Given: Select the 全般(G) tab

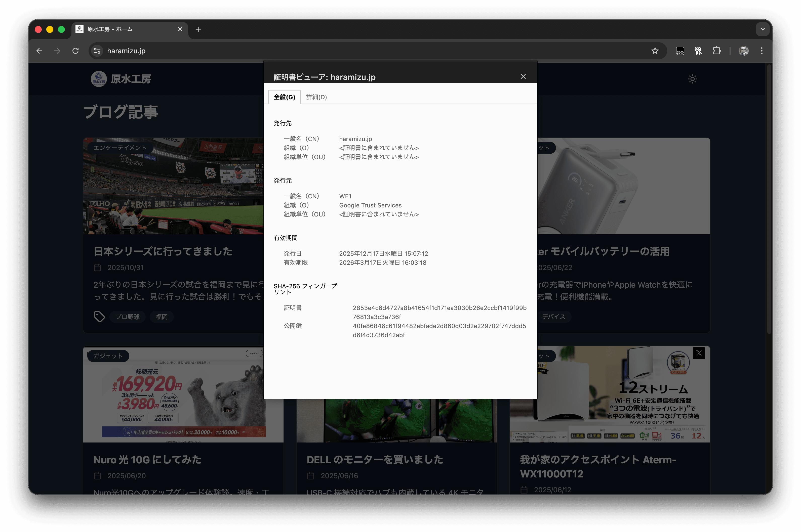Looking at the screenshot, I should click(x=284, y=97).
